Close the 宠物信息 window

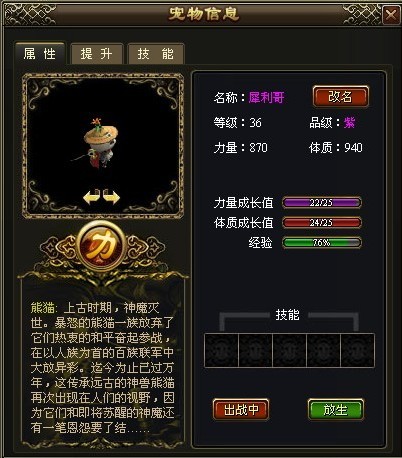(391, 15)
